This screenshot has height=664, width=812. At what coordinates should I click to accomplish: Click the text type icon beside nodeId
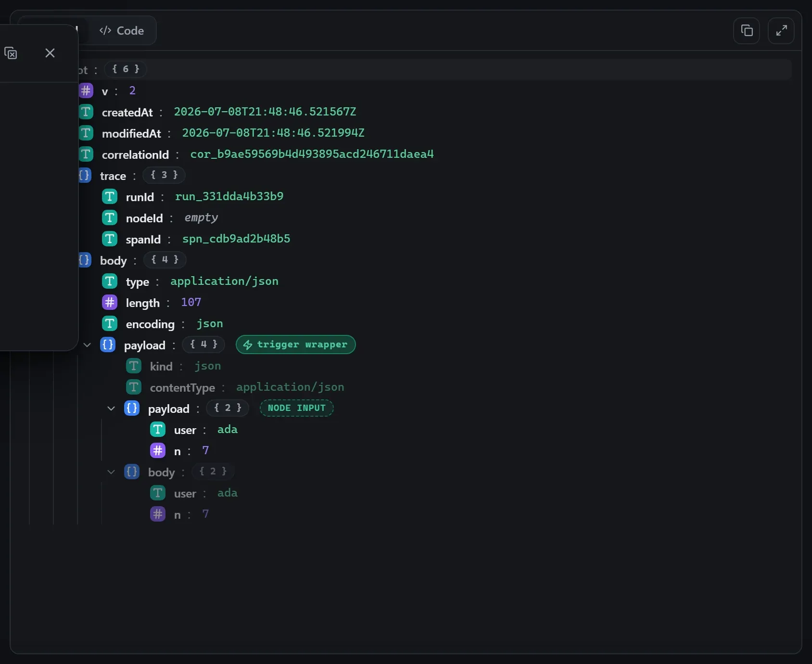pyautogui.click(x=110, y=217)
